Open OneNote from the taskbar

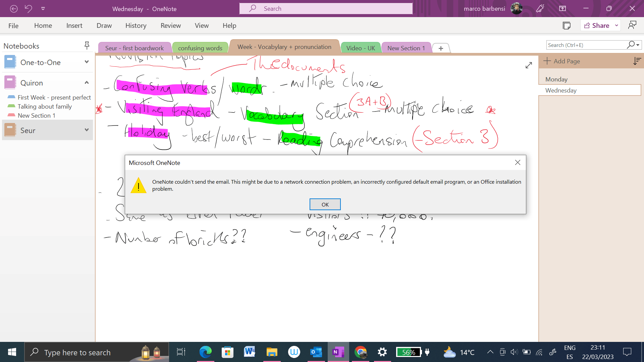pos(338,352)
